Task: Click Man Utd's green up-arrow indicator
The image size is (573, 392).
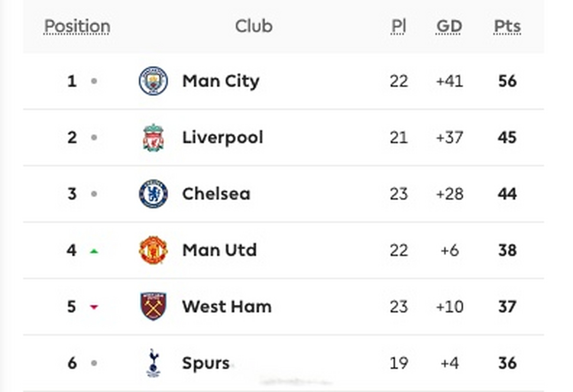Action: pos(94,251)
